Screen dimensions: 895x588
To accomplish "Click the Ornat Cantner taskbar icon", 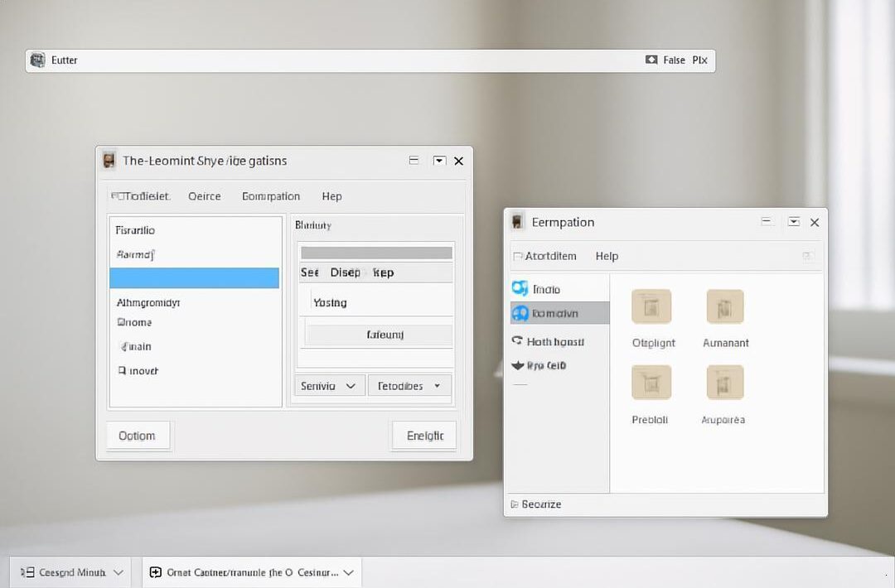I will pyautogui.click(x=155, y=572).
